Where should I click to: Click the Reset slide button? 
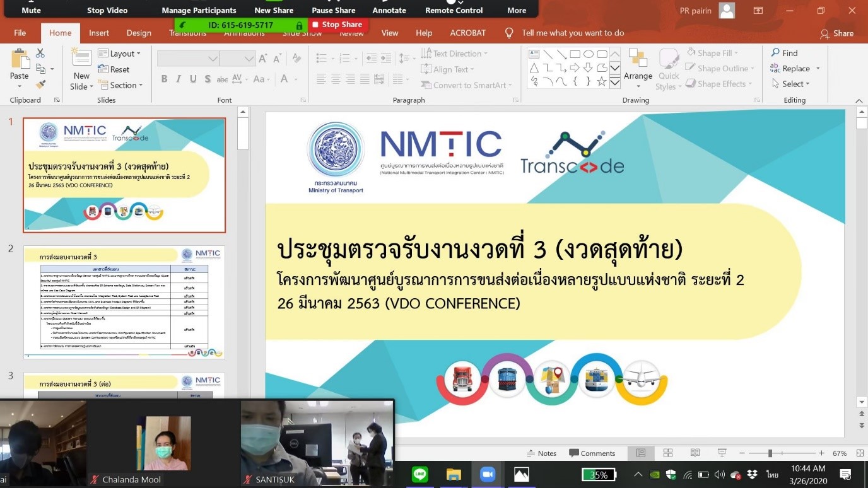coord(114,69)
